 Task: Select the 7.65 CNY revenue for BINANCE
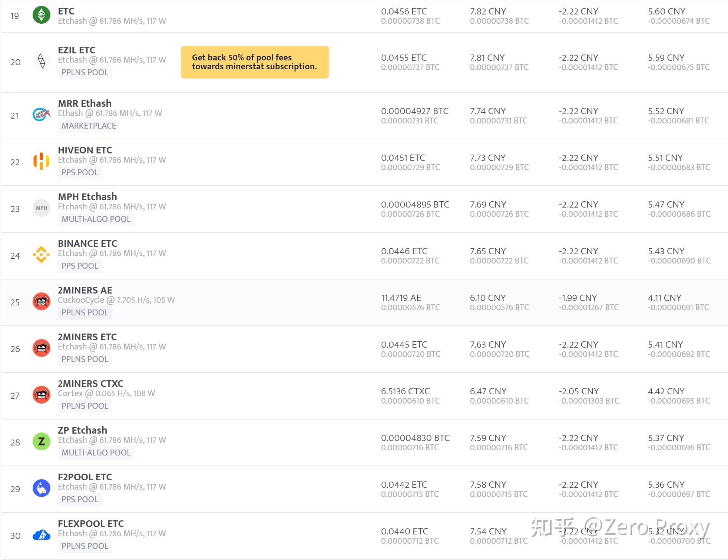(488, 251)
